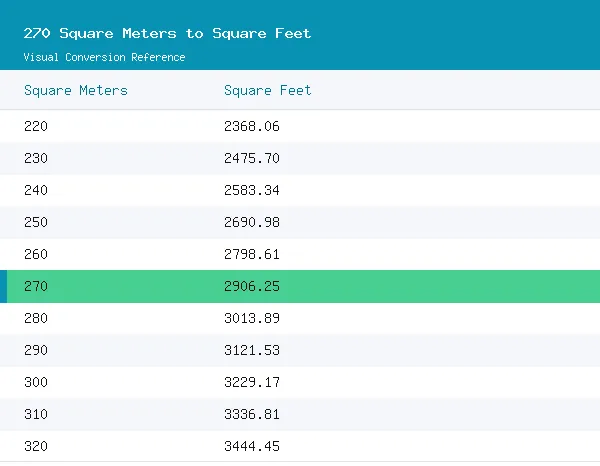Click the highlighted 270 square meters cell
The image size is (600, 466).
pos(36,286)
